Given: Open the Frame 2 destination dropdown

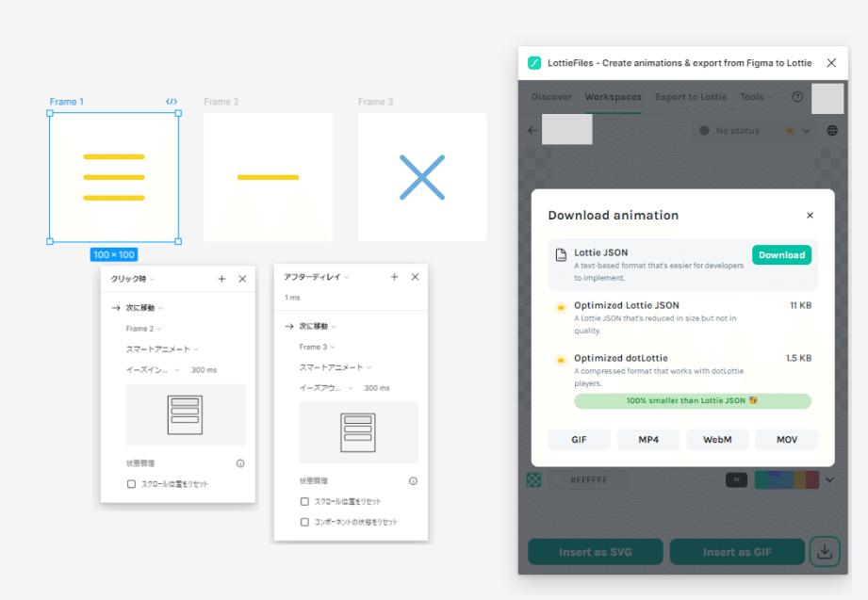Looking at the screenshot, I should click(143, 329).
